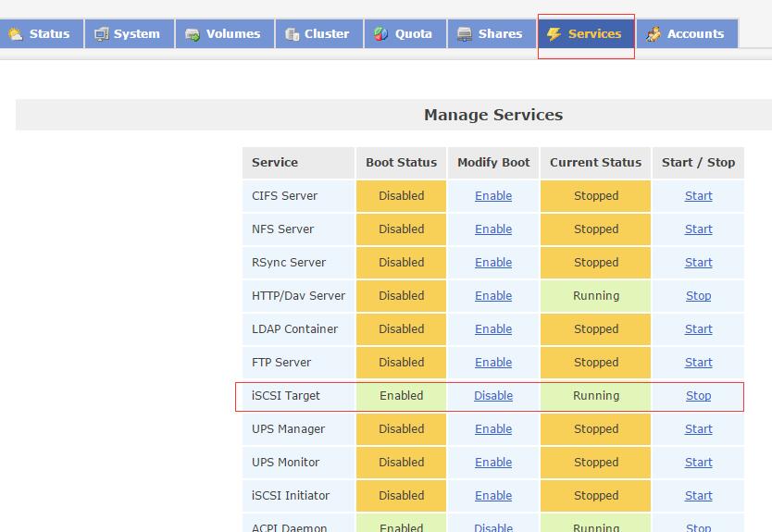
Task: Start the RSync Server service
Action: pyautogui.click(x=698, y=263)
